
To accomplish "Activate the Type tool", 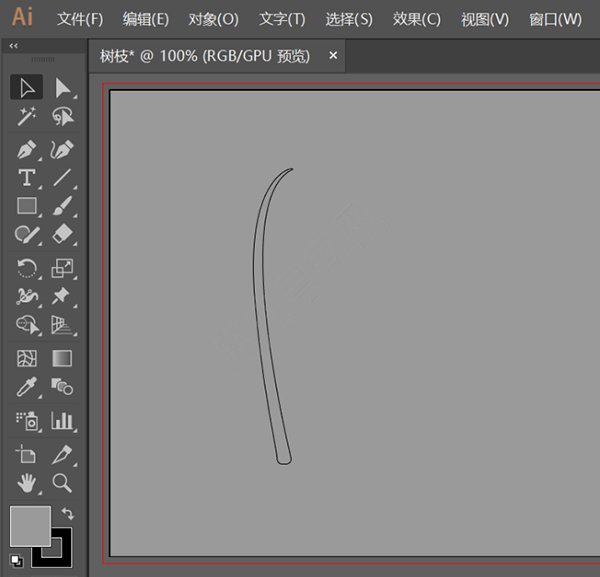I will click(x=27, y=178).
